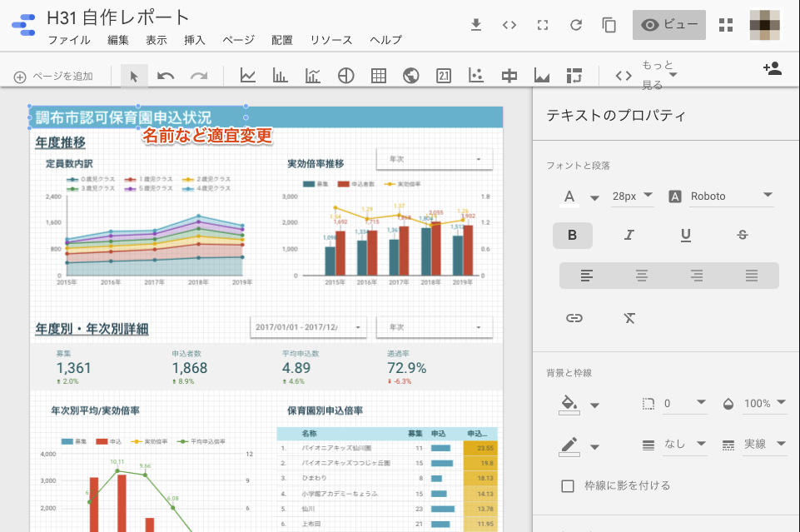This screenshot has width=800, height=532.
Task: Insert a table
Action: tap(379, 76)
